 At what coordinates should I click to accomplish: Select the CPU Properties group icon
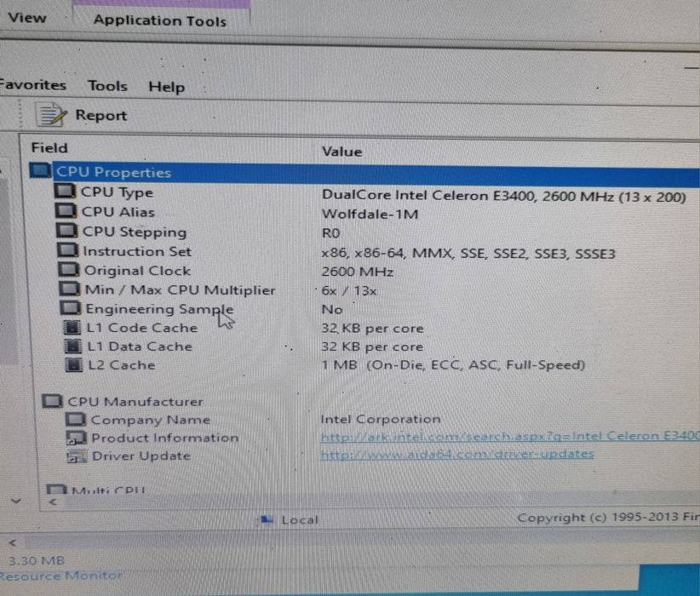click(41, 170)
